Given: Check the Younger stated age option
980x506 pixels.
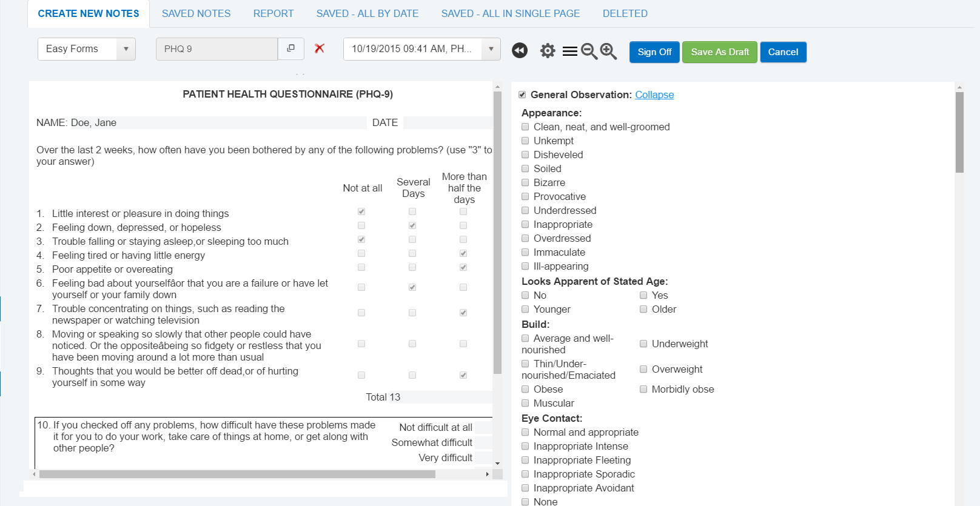Looking at the screenshot, I should [x=525, y=309].
